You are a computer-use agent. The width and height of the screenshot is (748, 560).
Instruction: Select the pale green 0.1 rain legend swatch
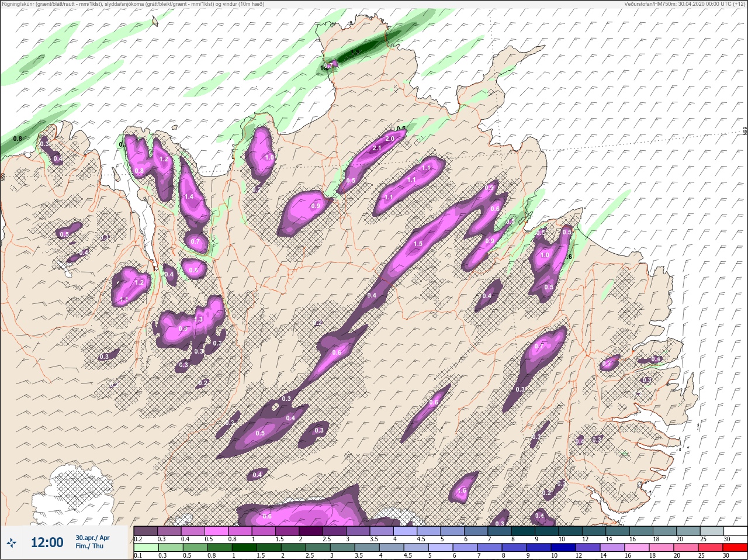(146, 547)
